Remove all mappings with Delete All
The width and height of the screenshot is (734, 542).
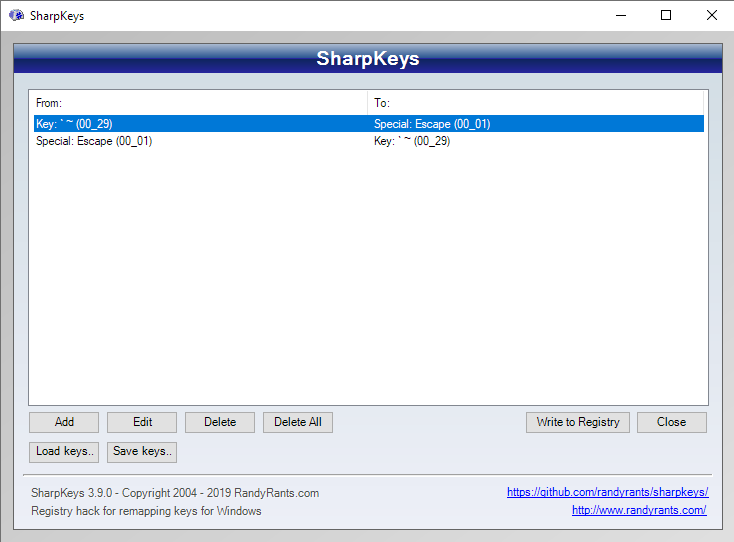tap(298, 422)
